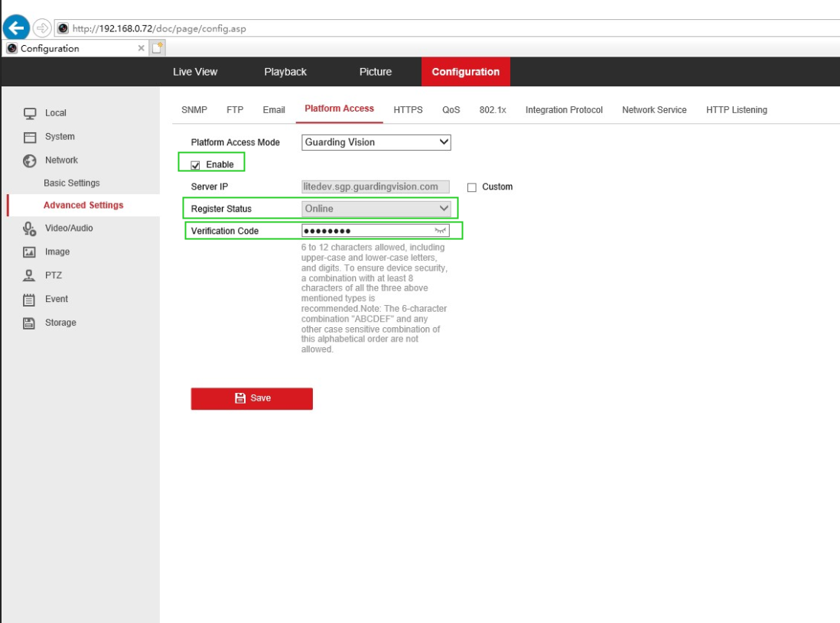840x623 pixels.
Task: Select Event in the sidebar
Action: pos(57,299)
